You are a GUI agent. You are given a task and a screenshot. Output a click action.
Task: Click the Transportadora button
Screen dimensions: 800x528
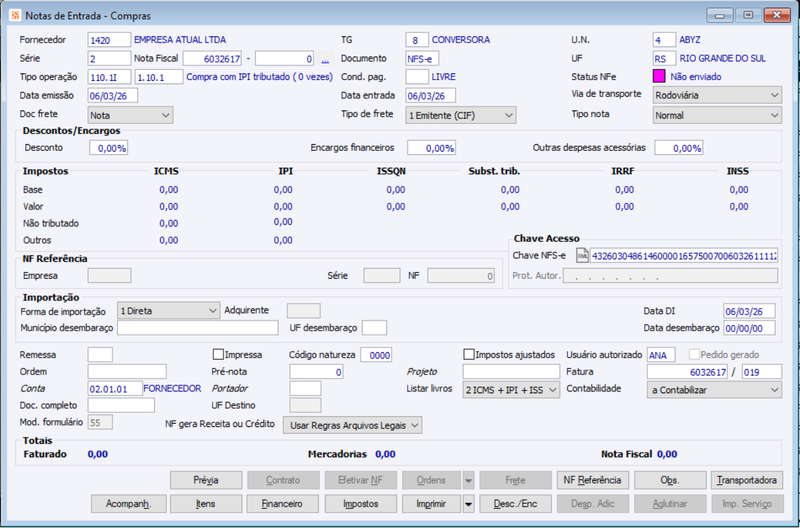point(746,481)
